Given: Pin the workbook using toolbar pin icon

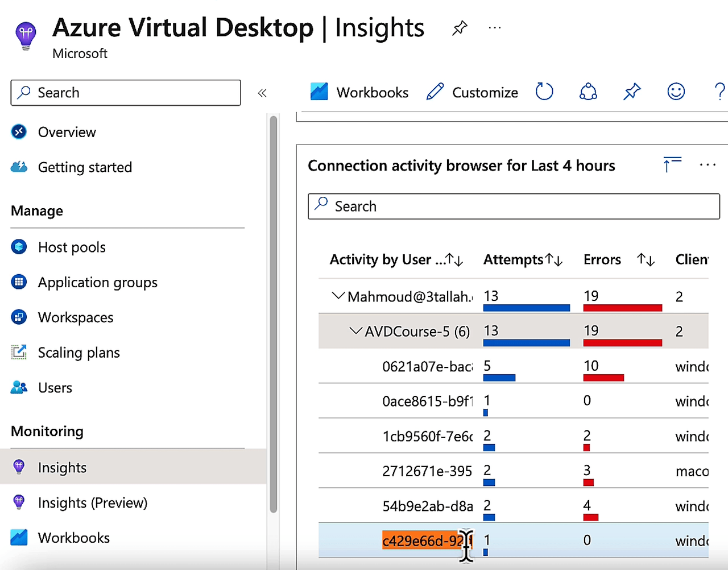Looking at the screenshot, I should [632, 92].
